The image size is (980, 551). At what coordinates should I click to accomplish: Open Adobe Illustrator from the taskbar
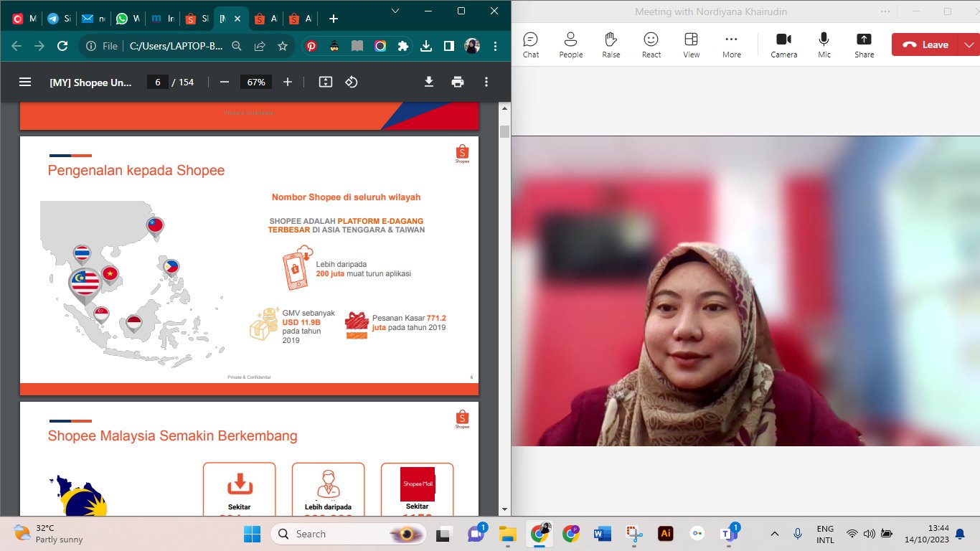pos(666,534)
